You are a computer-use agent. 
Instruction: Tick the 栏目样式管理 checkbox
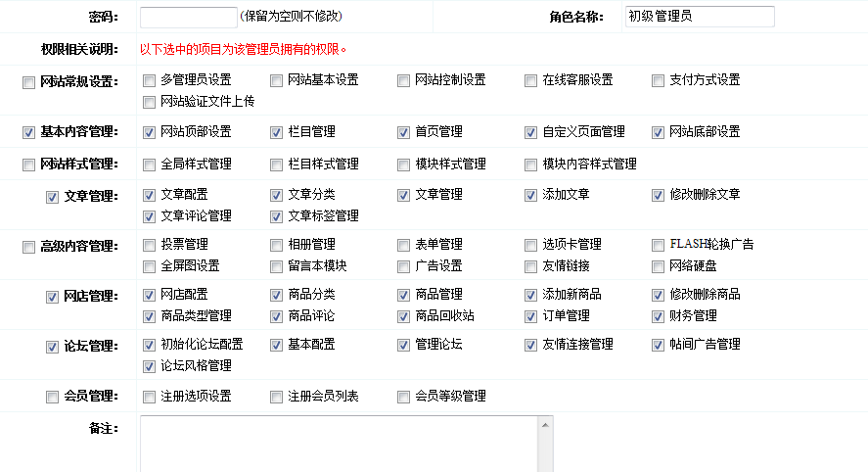[276, 165]
